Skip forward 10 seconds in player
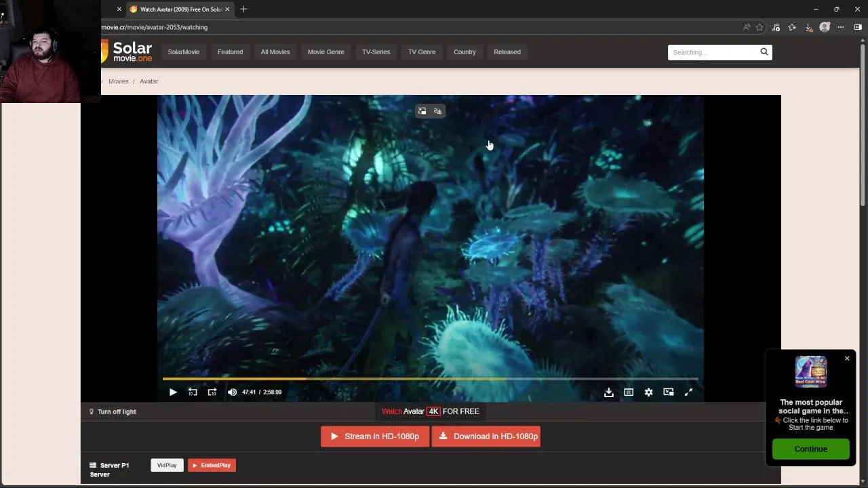This screenshot has width=868, height=488. (212, 392)
